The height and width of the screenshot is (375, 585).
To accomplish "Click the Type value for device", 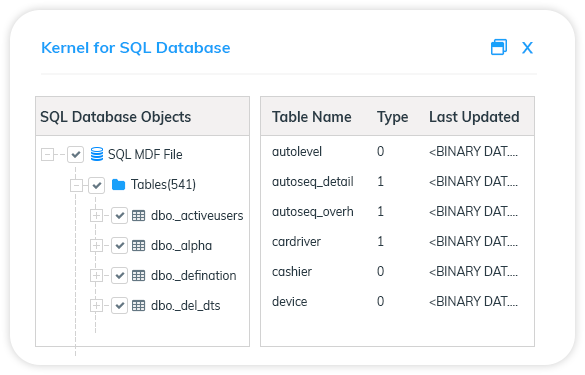I will click(x=380, y=301).
